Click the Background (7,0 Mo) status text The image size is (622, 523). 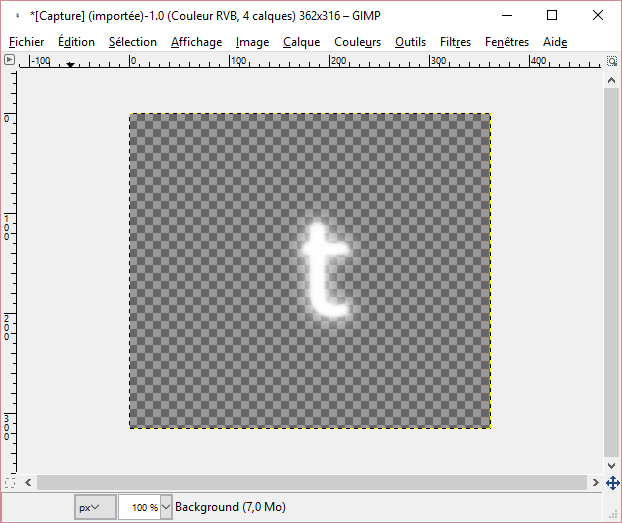(230, 507)
